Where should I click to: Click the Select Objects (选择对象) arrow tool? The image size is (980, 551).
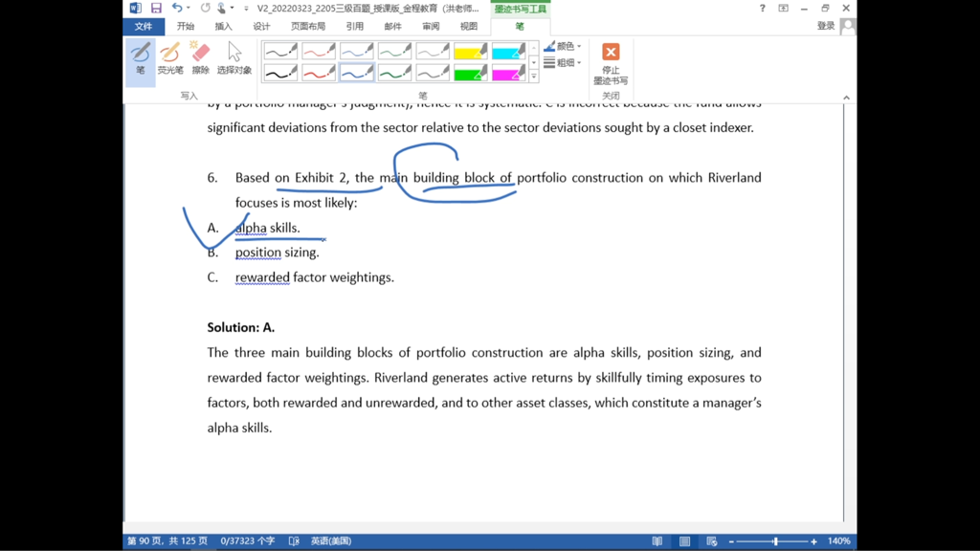tap(234, 58)
